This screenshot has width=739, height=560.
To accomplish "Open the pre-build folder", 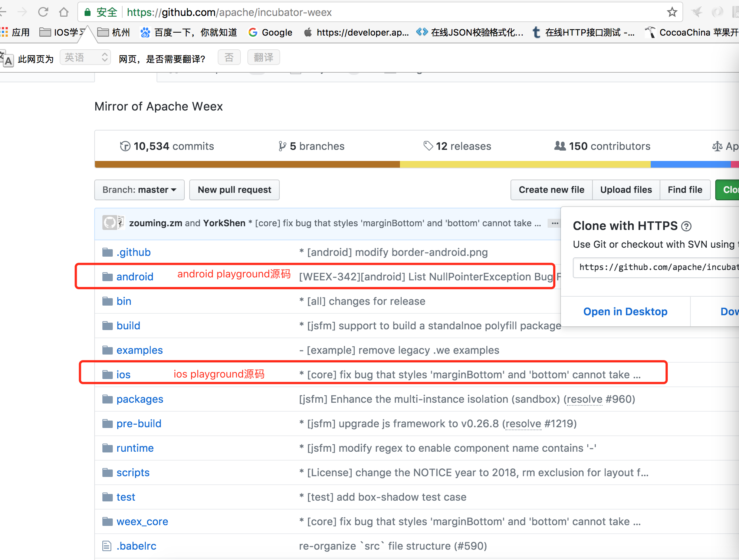I will coord(139,424).
